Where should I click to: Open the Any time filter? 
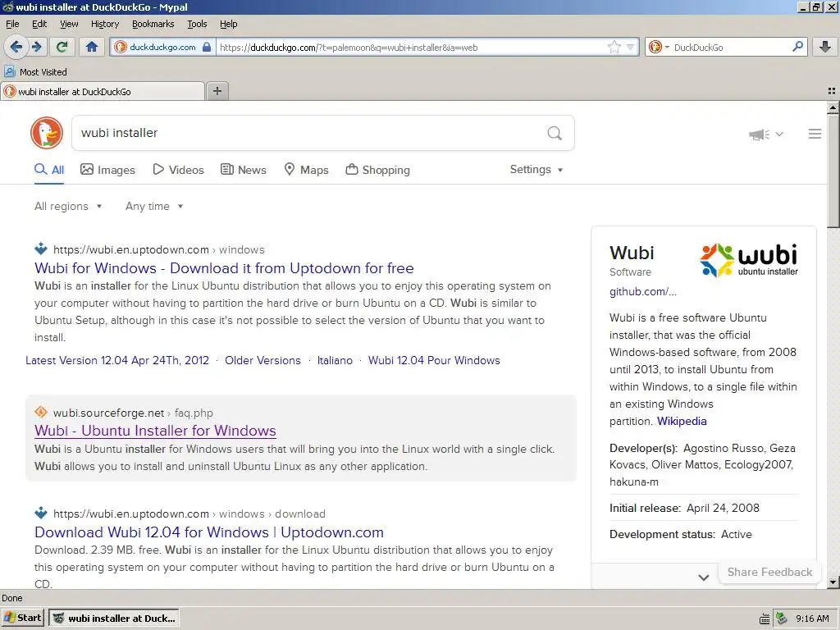coord(154,206)
